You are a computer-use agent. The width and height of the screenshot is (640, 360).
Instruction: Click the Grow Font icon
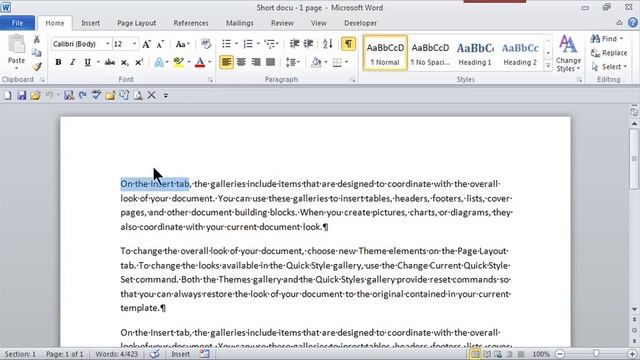(147, 44)
